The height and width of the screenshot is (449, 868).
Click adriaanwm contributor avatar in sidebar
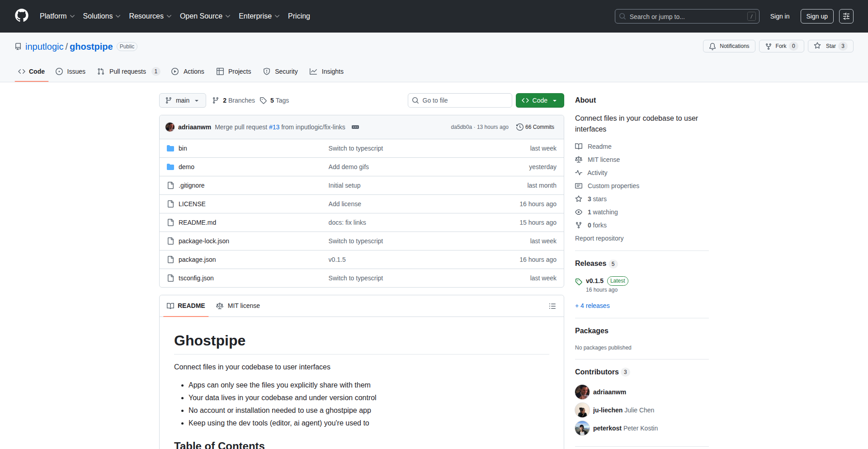coord(582,392)
